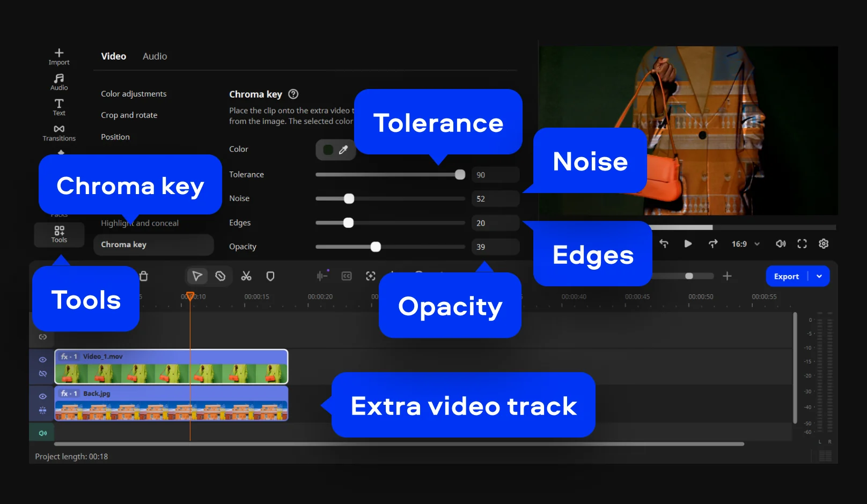Viewport: 867px width, 504px height.
Task: Adjust the Opacity slider
Action: [x=390, y=247]
